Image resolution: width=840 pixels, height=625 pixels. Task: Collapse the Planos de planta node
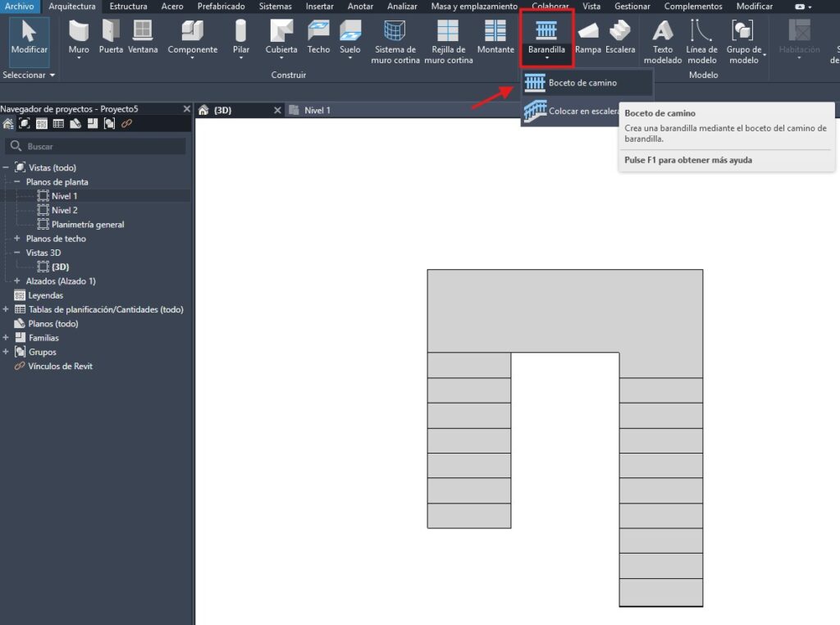point(17,182)
